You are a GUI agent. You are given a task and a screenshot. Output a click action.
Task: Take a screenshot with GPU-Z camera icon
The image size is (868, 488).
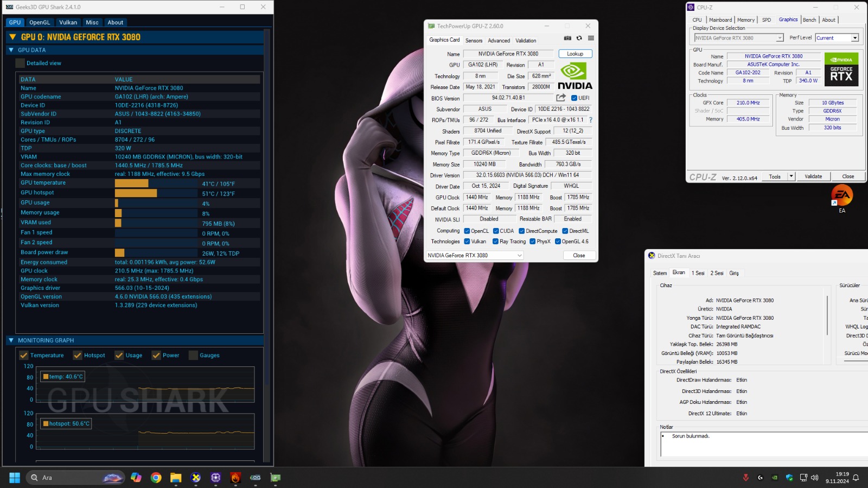[567, 38]
